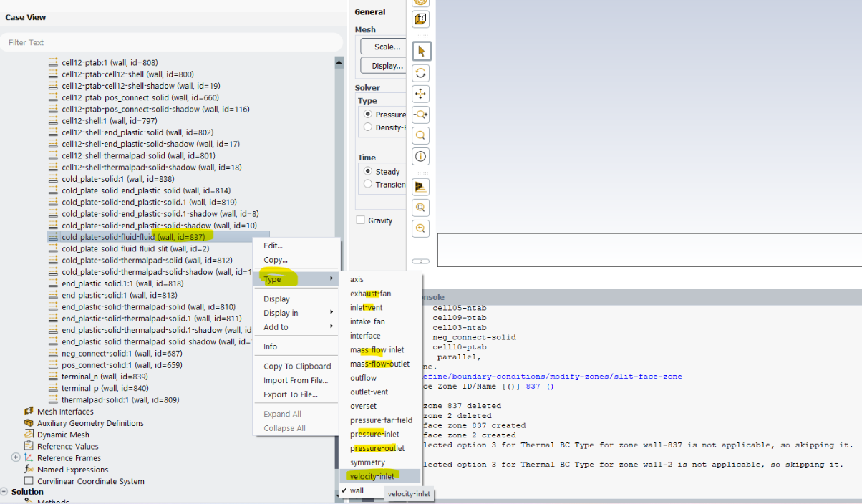Select Density-Based solver type

click(368, 127)
